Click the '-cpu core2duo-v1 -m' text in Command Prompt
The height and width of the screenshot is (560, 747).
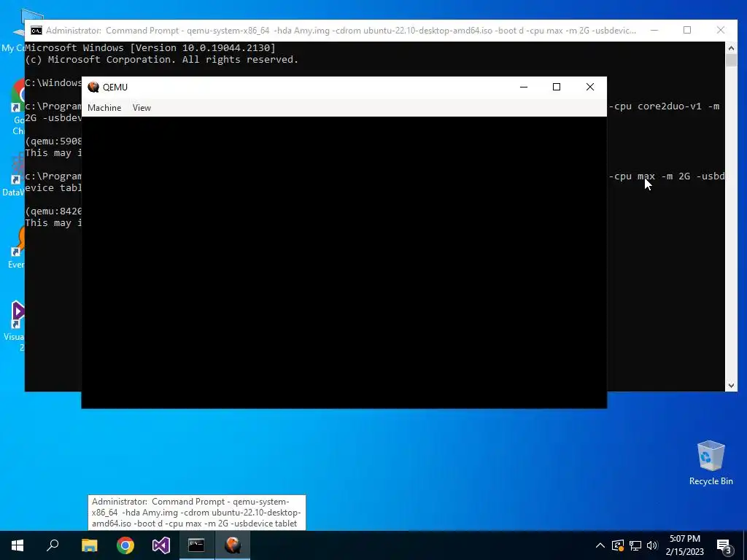click(x=664, y=106)
